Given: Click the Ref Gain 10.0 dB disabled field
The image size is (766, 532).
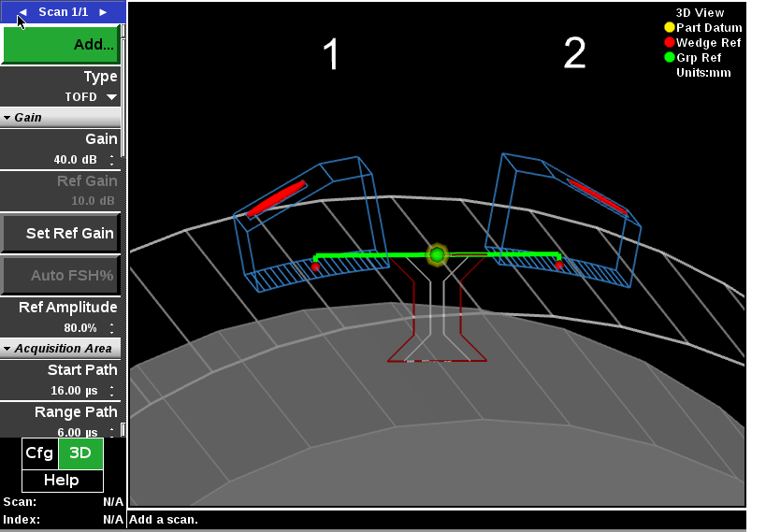Looking at the screenshot, I should (61, 191).
